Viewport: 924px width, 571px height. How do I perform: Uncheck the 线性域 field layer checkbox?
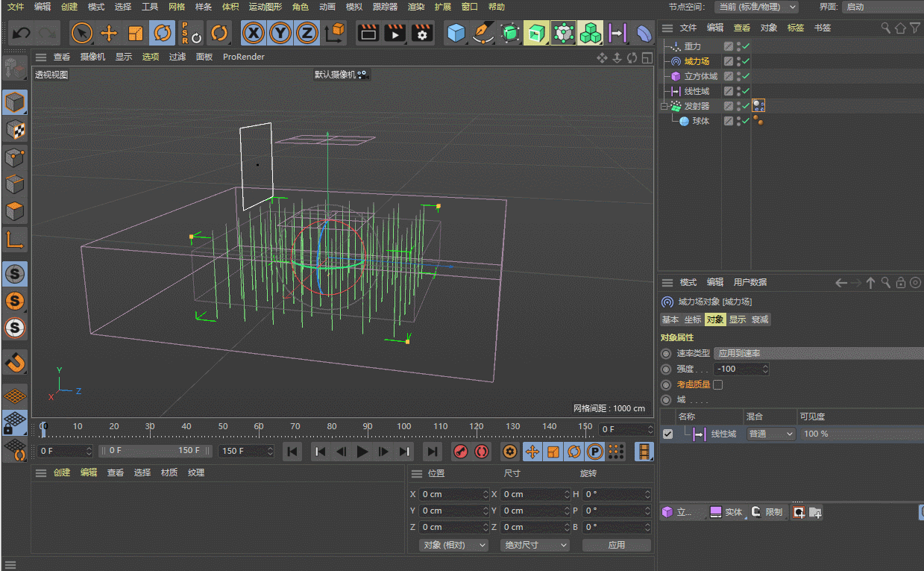point(667,434)
